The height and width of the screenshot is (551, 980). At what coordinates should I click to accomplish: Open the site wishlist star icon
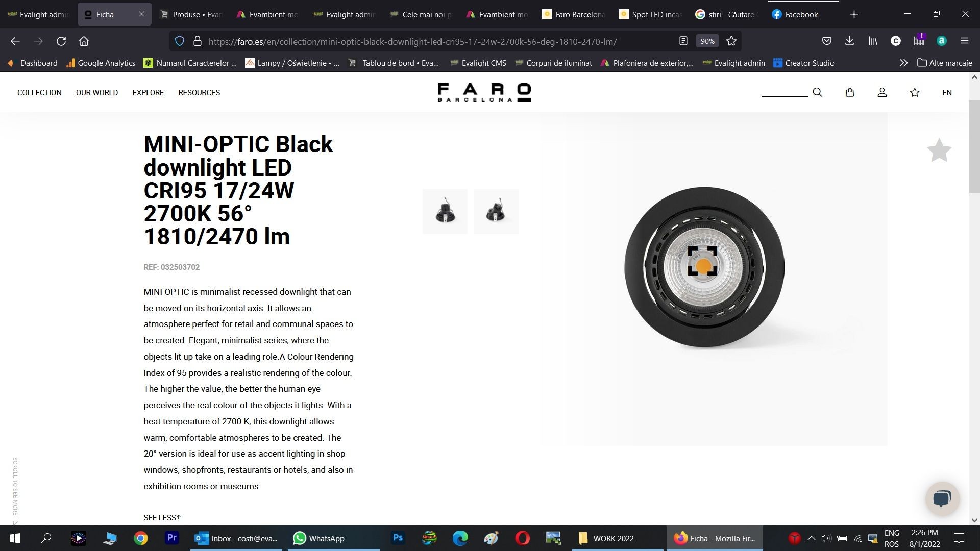point(915,92)
